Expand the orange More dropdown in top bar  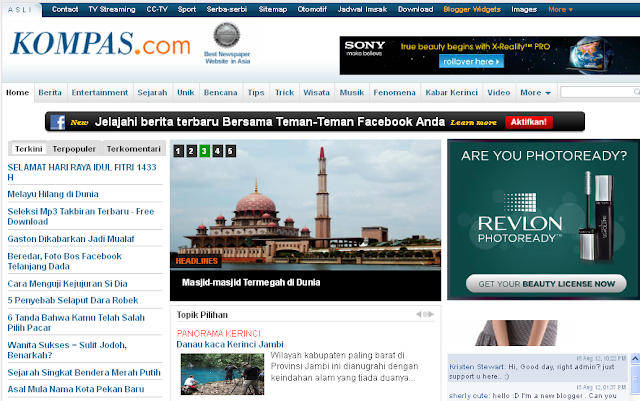(x=560, y=9)
